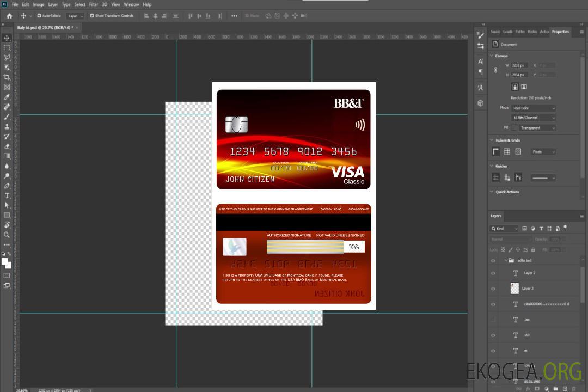The height and width of the screenshot is (392, 588).
Task: Open the 16 Bits/Channel dropdown
Action: point(533,118)
